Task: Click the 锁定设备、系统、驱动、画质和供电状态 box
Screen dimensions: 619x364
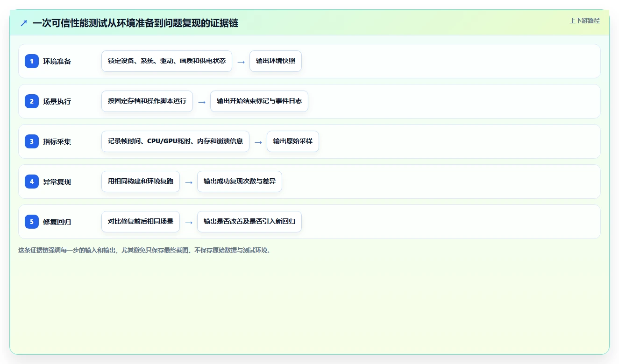Action: click(167, 61)
